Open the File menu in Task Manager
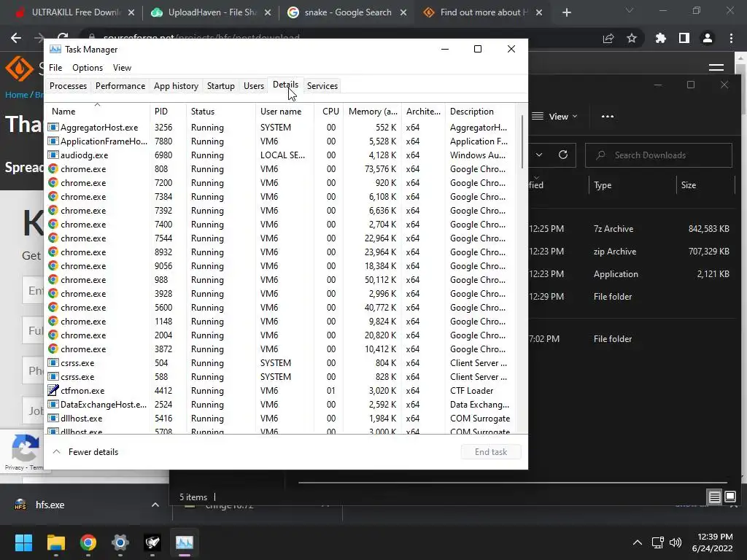Image resolution: width=747 pixels, height=560 pixels. point(55,68)
